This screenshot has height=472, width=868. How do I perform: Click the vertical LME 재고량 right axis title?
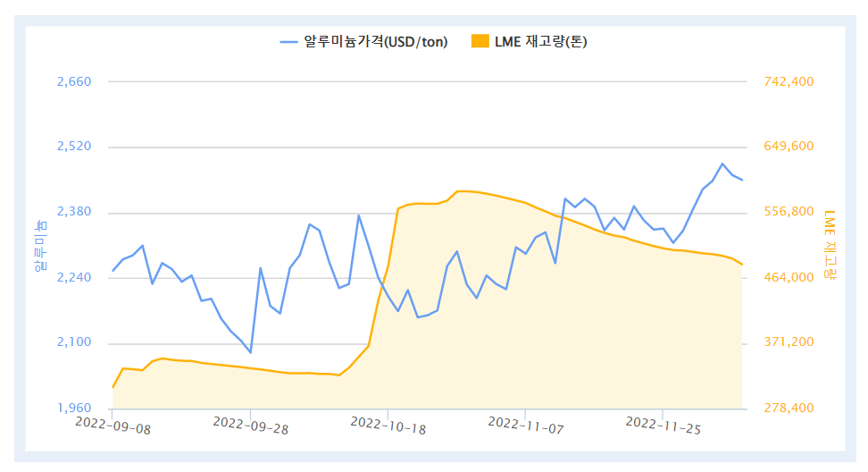tap(830, 245)
